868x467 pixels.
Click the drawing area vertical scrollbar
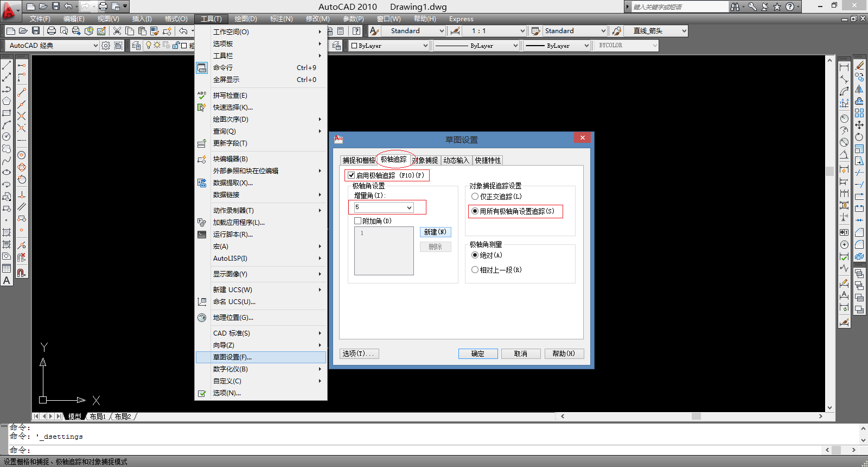click(829, 233)
